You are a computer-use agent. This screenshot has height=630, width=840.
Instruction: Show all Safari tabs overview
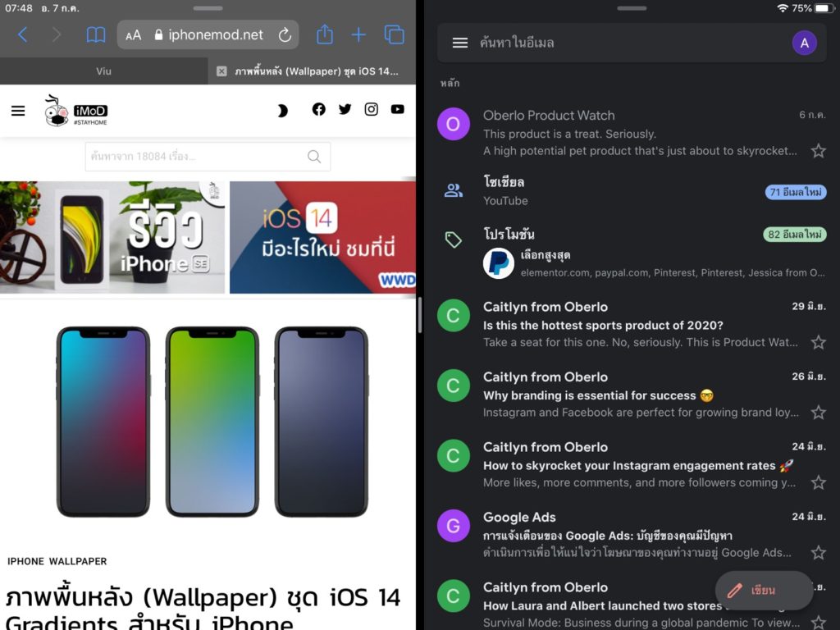(x=395, y=34)
